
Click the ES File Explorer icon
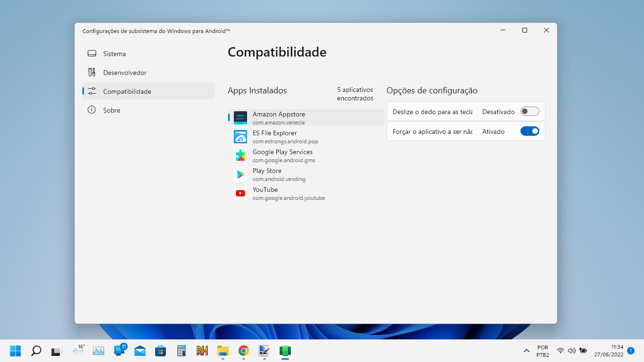click(x=240, y=137)
